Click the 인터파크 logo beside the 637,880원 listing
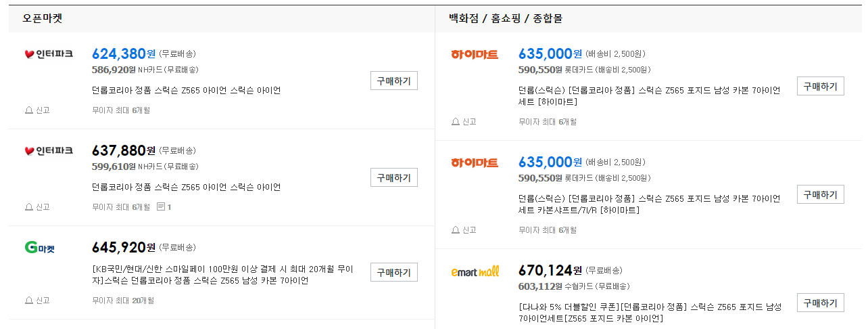Viewport: 868px width, 329px height. pyautogui.click(x=48, y=150)
